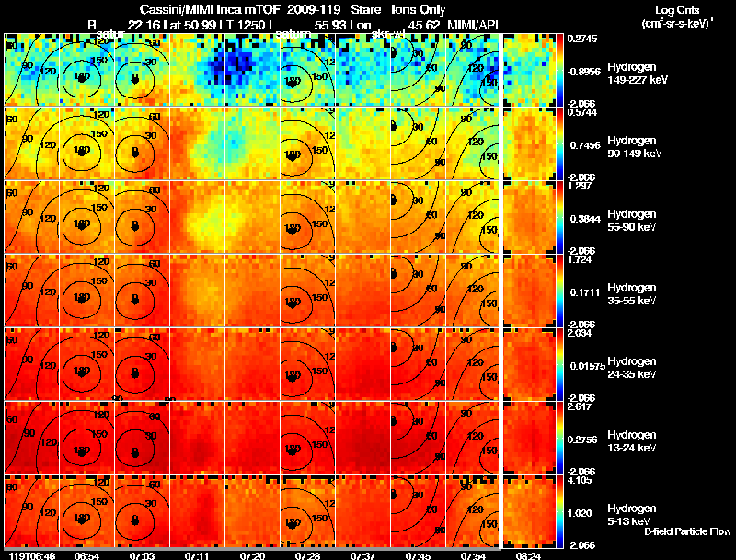Click the color bar beside Hydrogen 13-24 keV
736x560 pixels.
coord(559,438)
